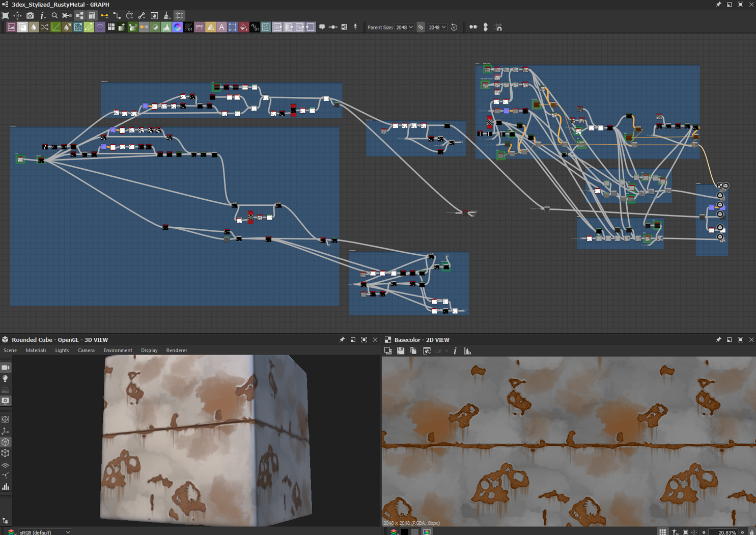The image size is (756, 535).
Task: Open 3D view camera settings icon
Action: [6, 367]
